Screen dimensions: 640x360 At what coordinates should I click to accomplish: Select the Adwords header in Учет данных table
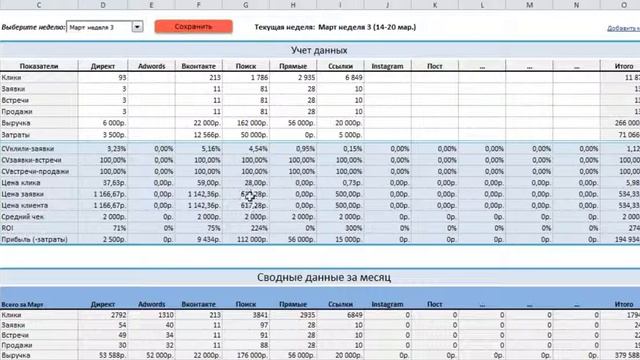point(151,66)
